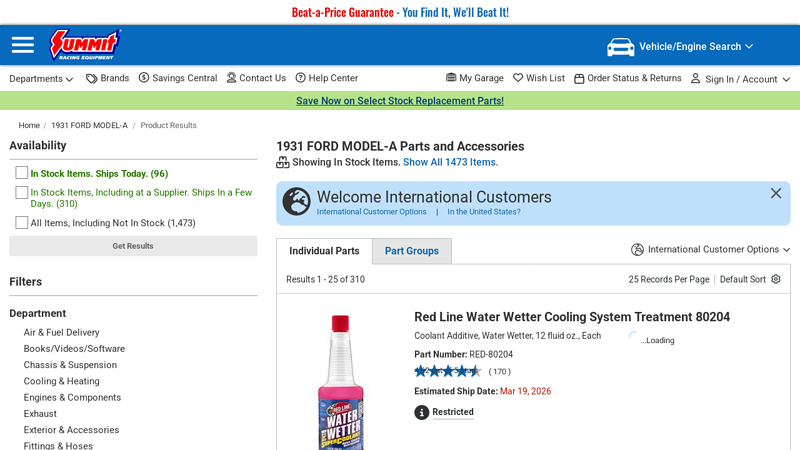Select the Individual Parts tab

pyautogui.click(x=324, y=251)
